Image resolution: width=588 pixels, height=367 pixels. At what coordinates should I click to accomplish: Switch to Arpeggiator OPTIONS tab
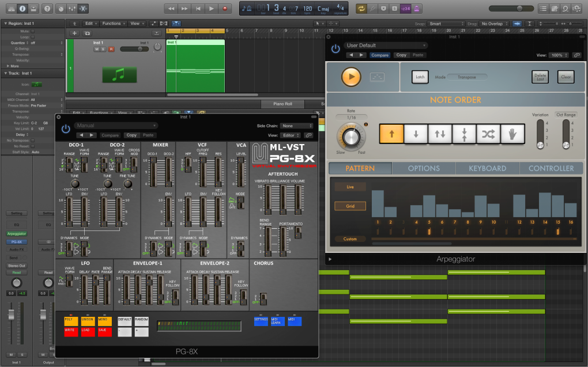click(x=424, y=168)
